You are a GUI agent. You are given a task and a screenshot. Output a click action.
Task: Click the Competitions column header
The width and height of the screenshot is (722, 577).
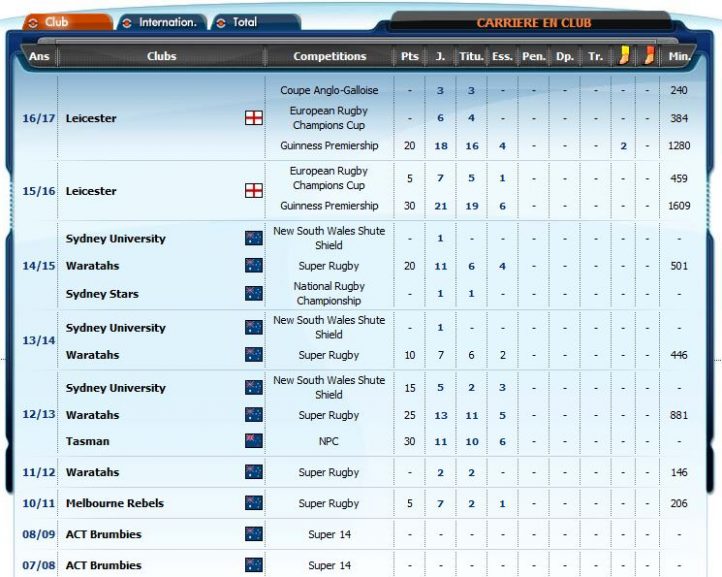[330, 56]
